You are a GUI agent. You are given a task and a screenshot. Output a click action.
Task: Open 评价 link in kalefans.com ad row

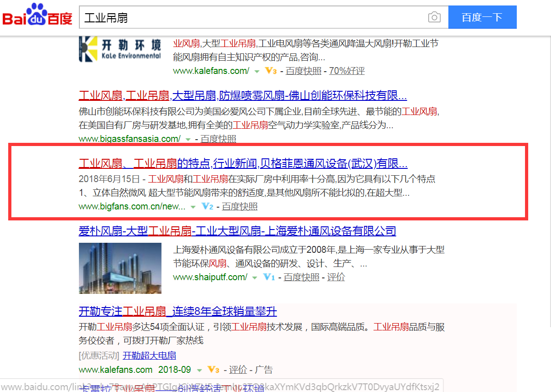[x=238, y=370]
